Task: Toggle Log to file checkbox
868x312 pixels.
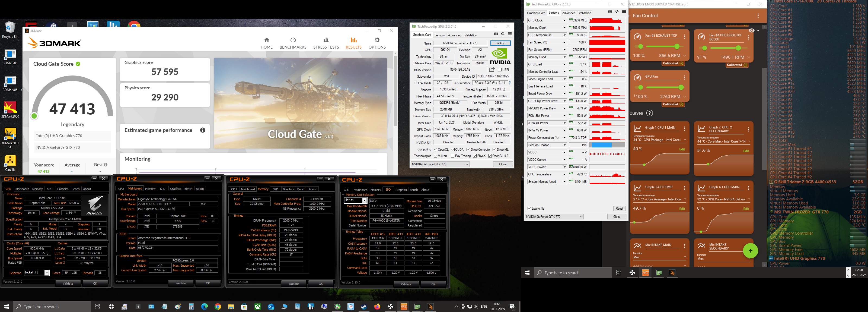Action: [x=529, y=209]
